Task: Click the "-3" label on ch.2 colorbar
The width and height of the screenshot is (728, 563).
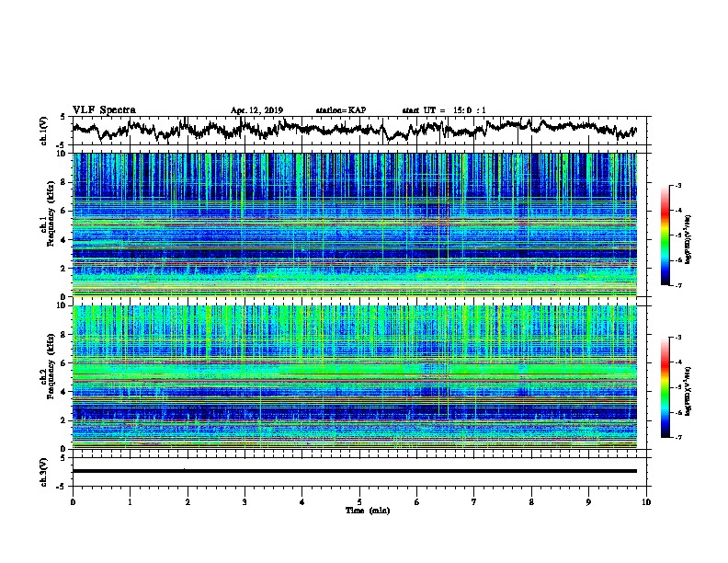Action: [x=678, y=338]
